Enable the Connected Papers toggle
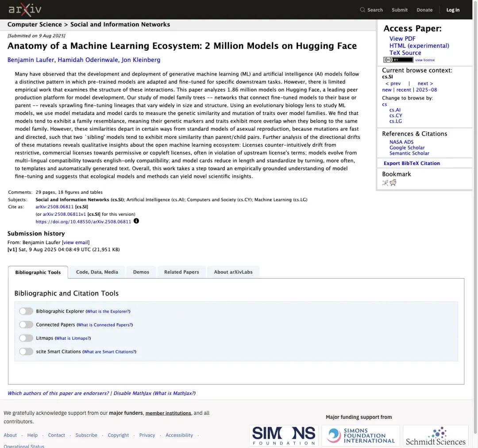 tap(26, 325)
